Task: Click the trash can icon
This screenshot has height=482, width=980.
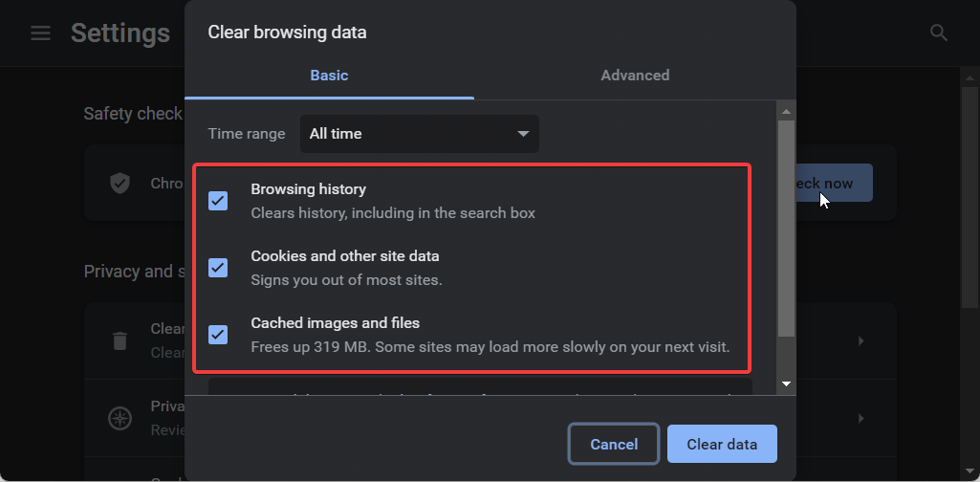Action: (x=120, y=340)
